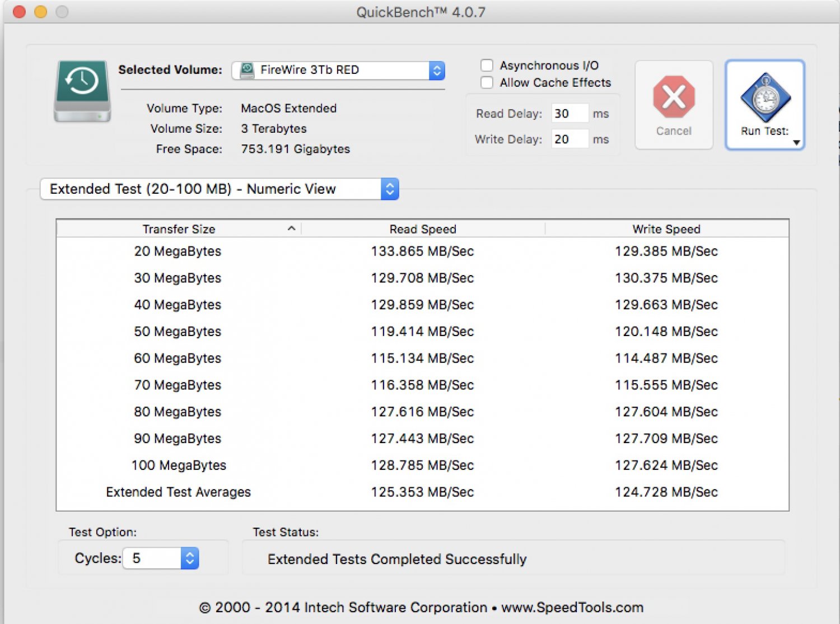Select the 70 MegaBytes row
Image resolution: width=840 pixels, height=624 pixels.
tap(423, 385)
